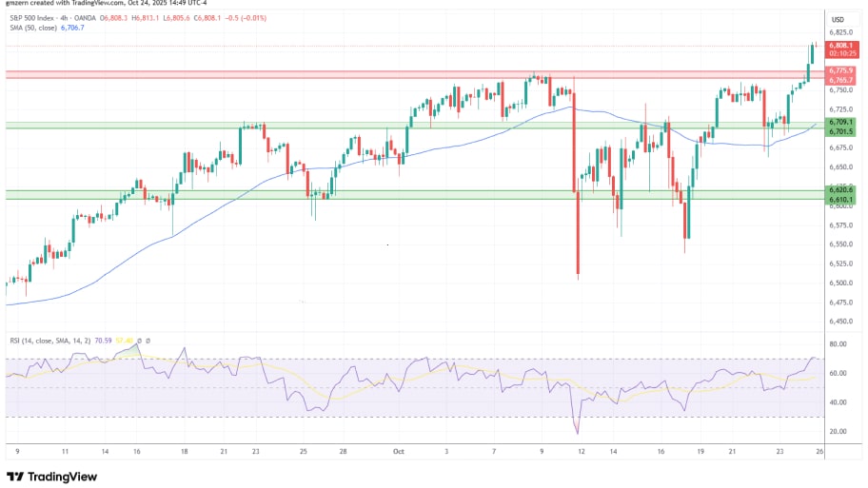Click the green 6,701.5 price label

839,130
